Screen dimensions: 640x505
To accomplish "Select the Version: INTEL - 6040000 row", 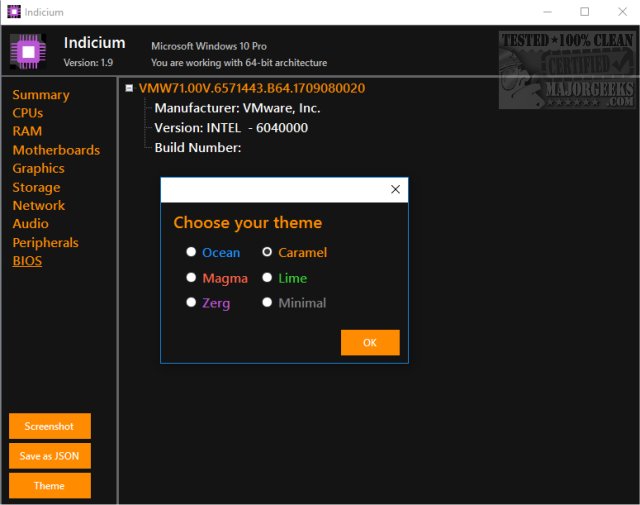I will 231,128.
